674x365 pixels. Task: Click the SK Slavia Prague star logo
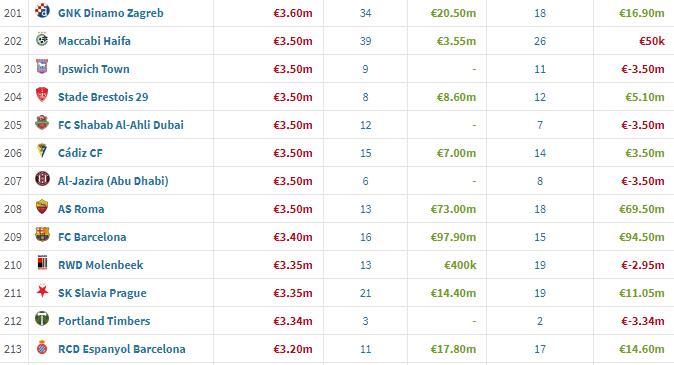pyautogui.click(x=42, y=291)
